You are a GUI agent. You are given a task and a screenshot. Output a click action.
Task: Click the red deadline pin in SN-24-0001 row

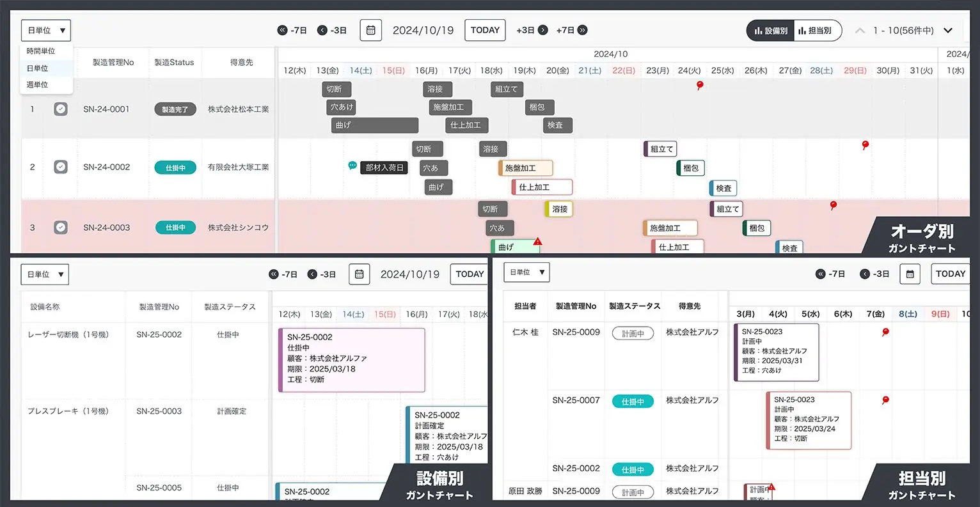coord(700,85)
